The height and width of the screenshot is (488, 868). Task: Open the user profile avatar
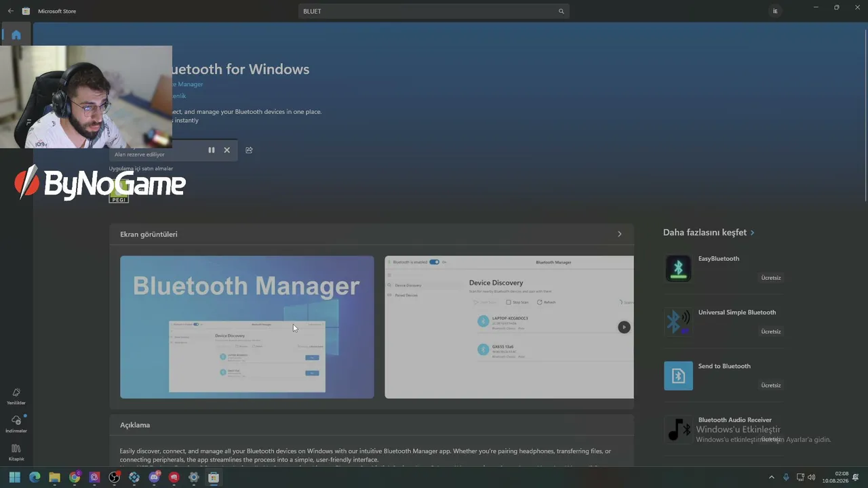[x=775, y=11]
